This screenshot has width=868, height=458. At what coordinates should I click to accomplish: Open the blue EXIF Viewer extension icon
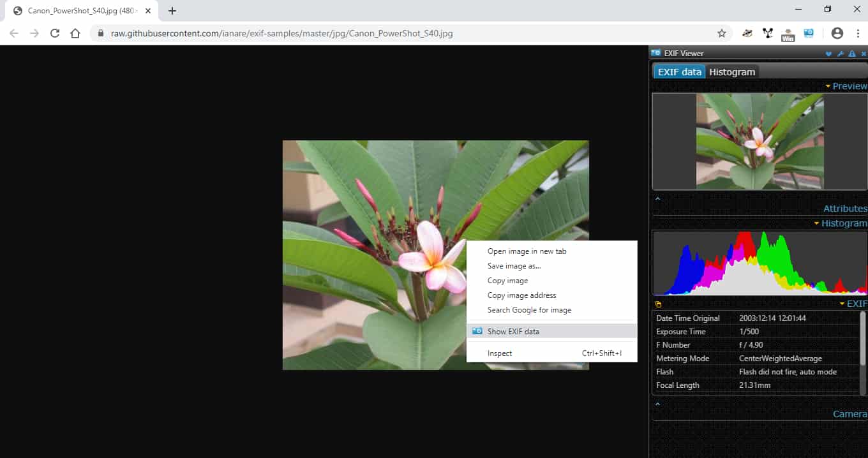click(809, 33)
